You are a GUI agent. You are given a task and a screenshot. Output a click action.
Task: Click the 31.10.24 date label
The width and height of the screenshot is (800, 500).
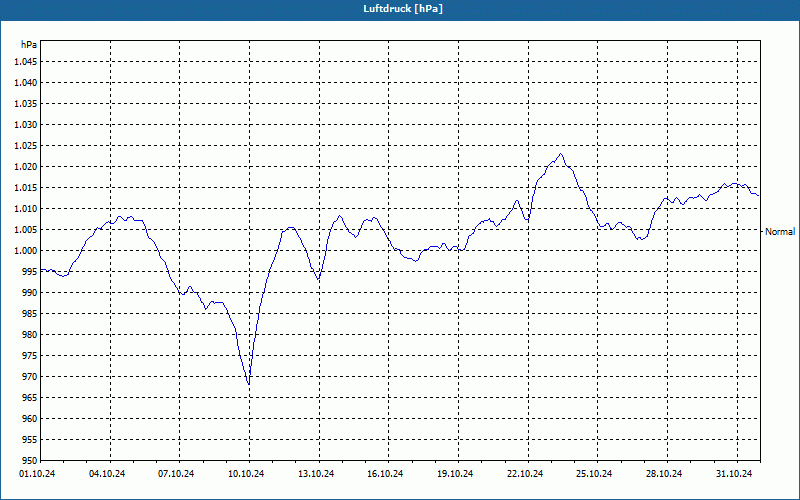[x=734, y=474]
